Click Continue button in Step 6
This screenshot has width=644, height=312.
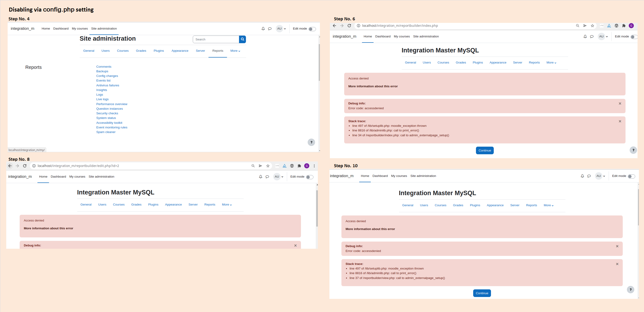tap(485, 150)
